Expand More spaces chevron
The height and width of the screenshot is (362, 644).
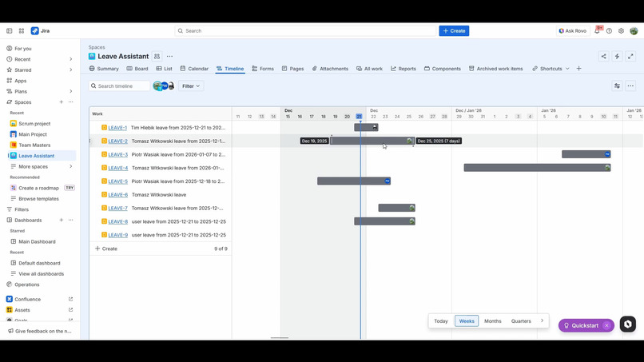(x=70, y=166)
